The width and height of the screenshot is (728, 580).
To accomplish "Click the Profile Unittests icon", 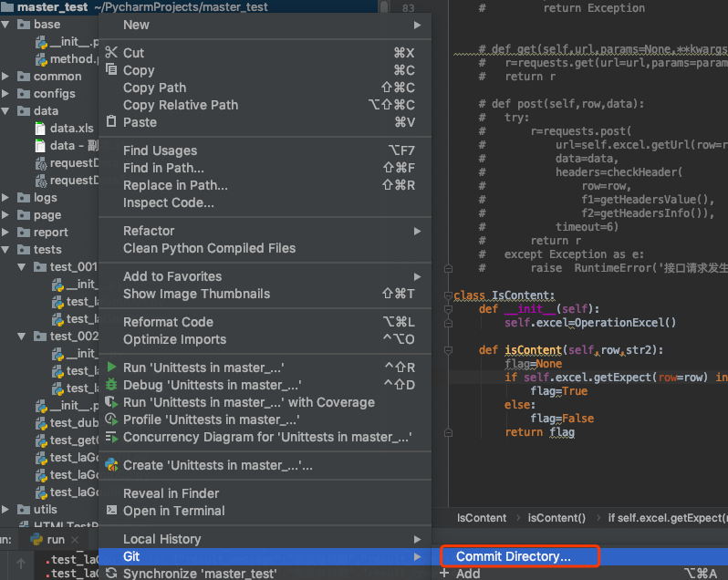I will point(111,419).
